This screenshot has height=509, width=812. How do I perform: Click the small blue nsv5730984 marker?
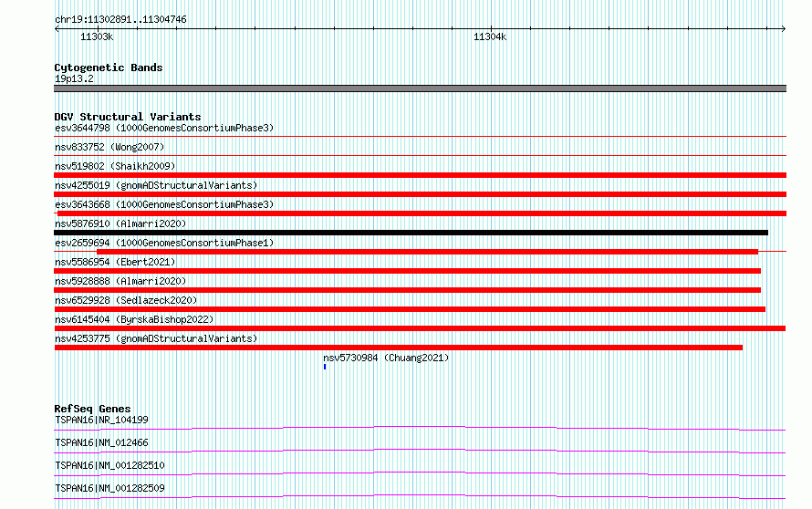coord(325,367)
